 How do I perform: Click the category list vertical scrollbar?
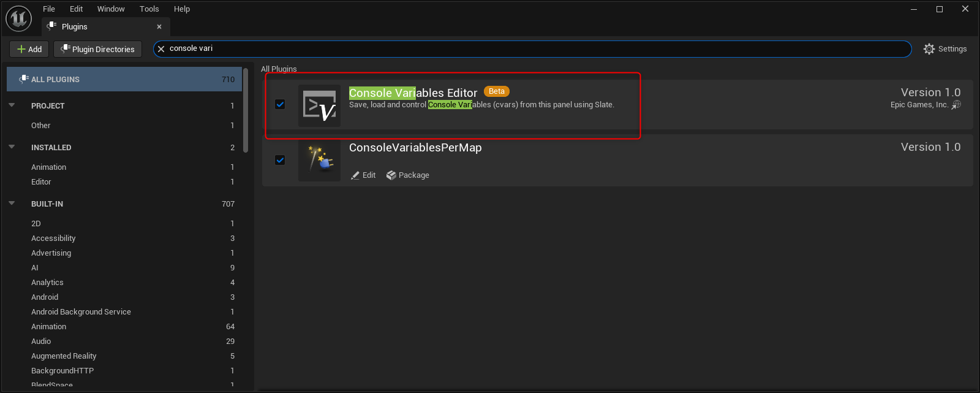click(246, 110)
